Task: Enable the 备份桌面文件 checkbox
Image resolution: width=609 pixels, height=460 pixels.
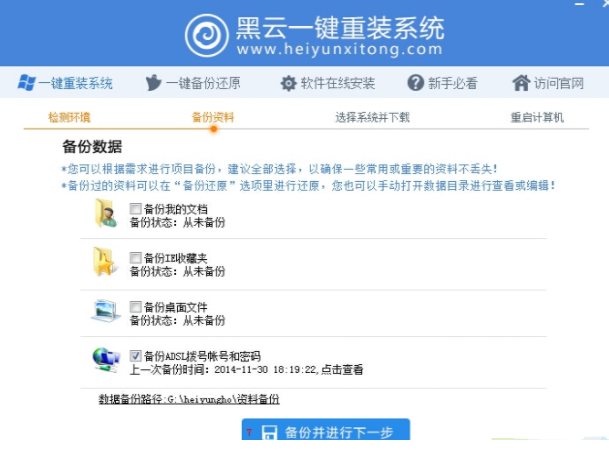Action: tap(135, 307)
